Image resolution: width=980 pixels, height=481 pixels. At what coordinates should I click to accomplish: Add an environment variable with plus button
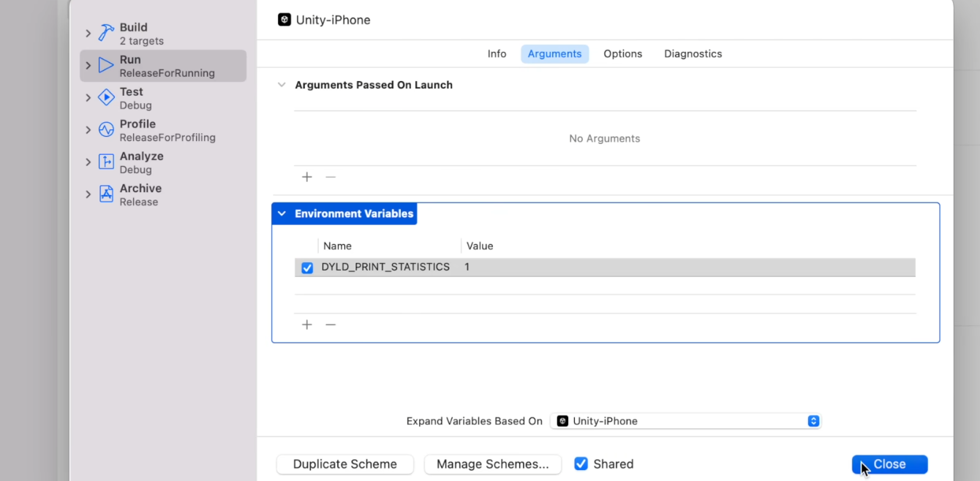[307, 325]
